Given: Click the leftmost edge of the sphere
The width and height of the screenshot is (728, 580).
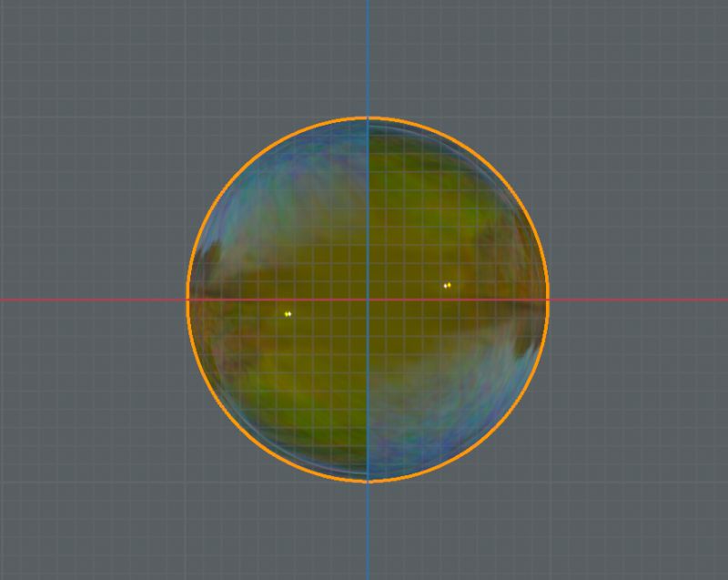Looking at the screenshot, I should click(187, 299).
